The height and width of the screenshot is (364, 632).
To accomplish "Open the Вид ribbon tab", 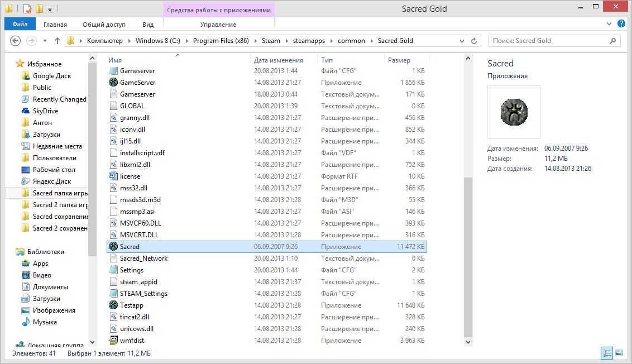I will [x=148, y=25].
